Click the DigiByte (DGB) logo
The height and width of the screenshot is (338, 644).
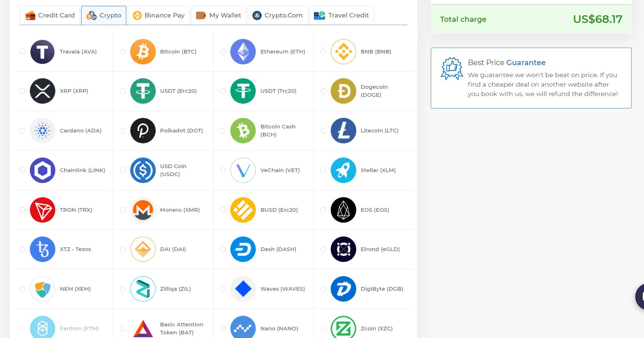pyautogui.click(x=343, y=289)
